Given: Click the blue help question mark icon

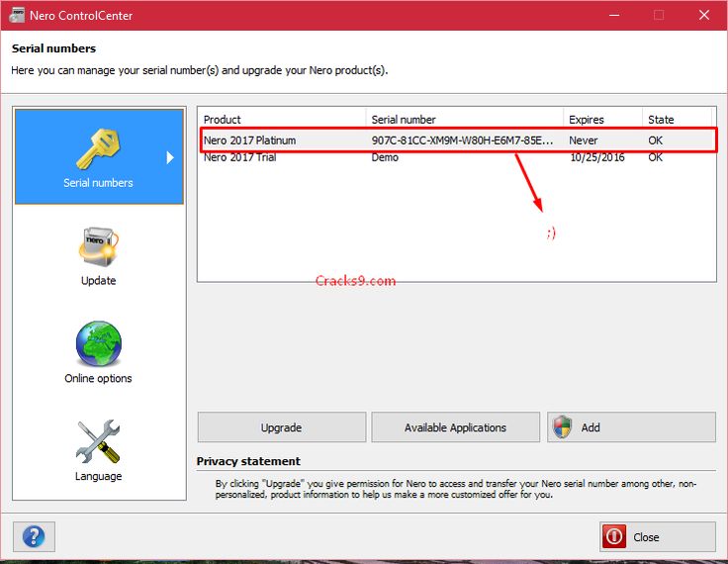Looking at the screenshot, I should (x=34, y=536).
